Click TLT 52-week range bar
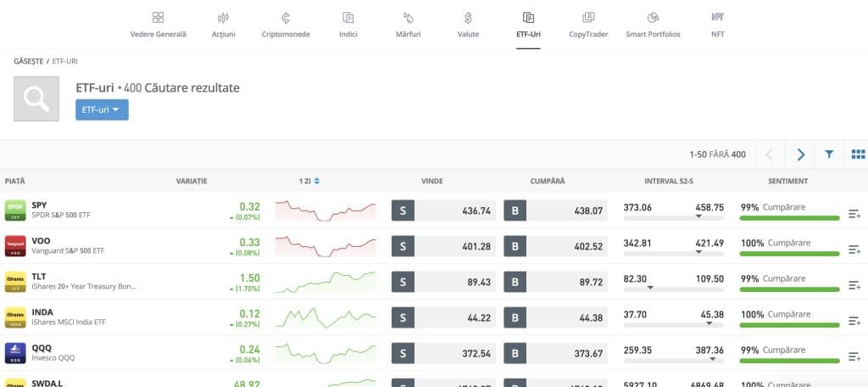868x387 pixels. tap(673, 289)
